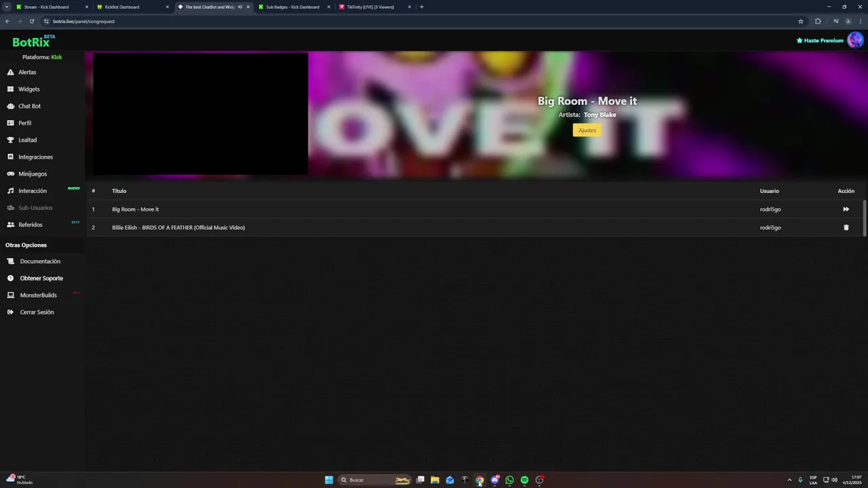Click user rodri5go in the Billie Eilish row
Screen dimensions: 868x488
tap(770, 227)
